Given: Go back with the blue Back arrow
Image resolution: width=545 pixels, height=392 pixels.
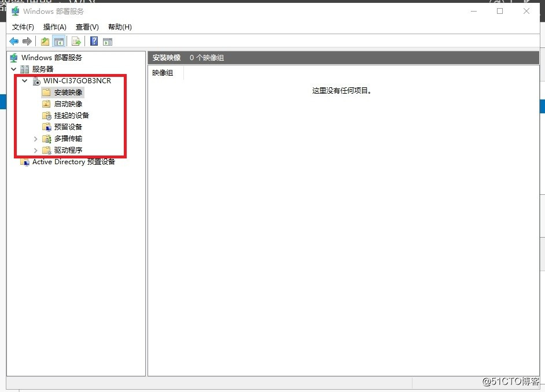Looking at the screenshot, I should tap(14, 42).
